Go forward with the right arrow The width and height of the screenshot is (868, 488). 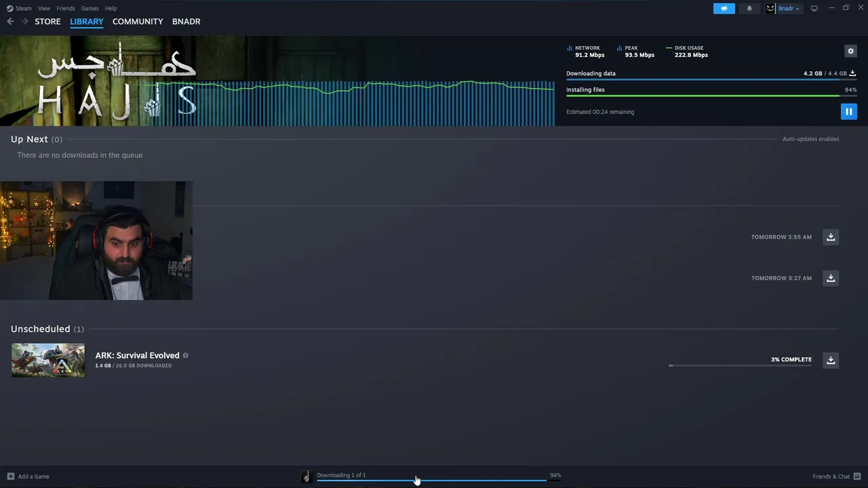[25, 22]
